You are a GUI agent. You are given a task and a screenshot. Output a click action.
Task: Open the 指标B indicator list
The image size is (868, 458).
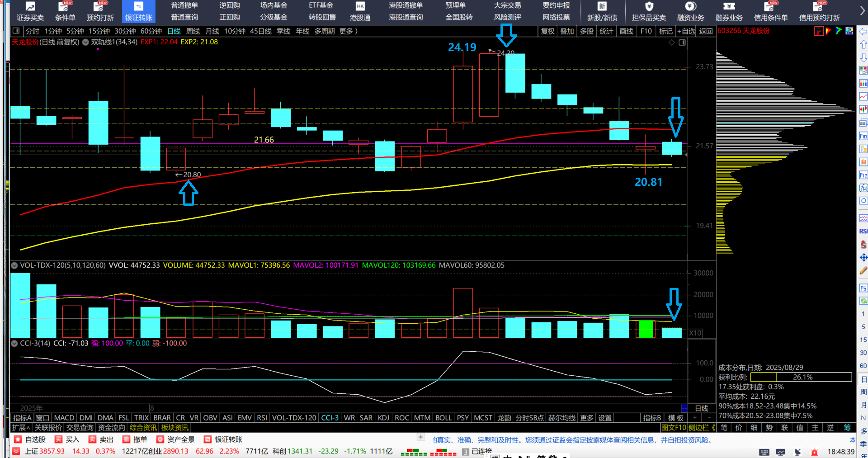coord(652,418)
